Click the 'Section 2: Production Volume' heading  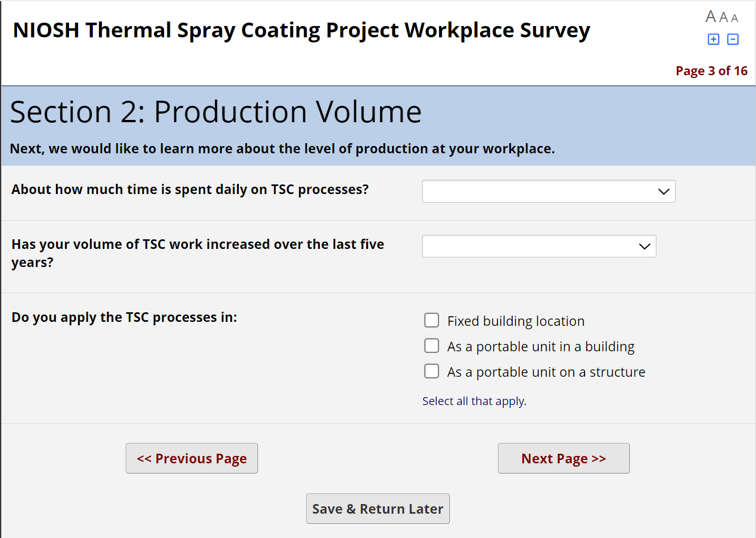[x=216, y=111]
